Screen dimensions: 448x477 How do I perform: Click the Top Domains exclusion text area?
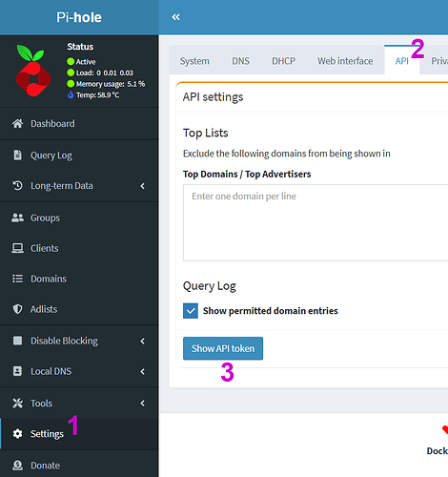pos(316,222)
